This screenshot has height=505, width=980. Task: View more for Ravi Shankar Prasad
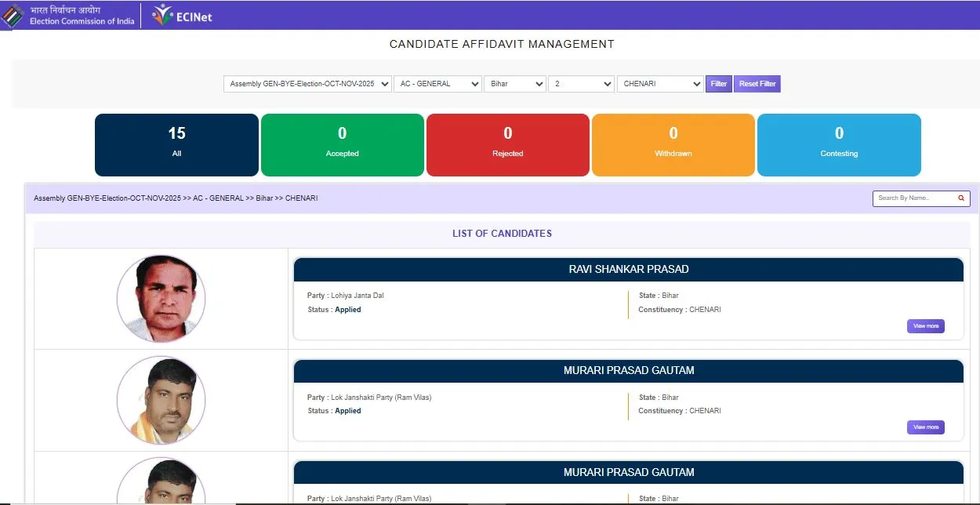(x=925, y=326)
